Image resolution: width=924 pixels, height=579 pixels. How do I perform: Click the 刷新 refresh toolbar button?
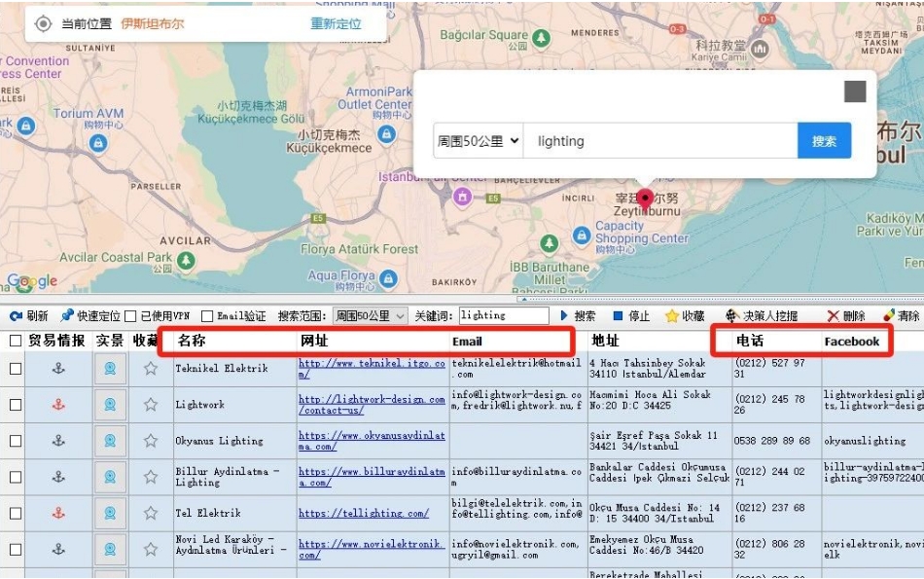point(28,316)
